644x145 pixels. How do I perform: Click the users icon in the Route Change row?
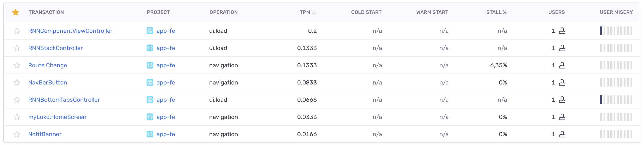coord(563,65)
